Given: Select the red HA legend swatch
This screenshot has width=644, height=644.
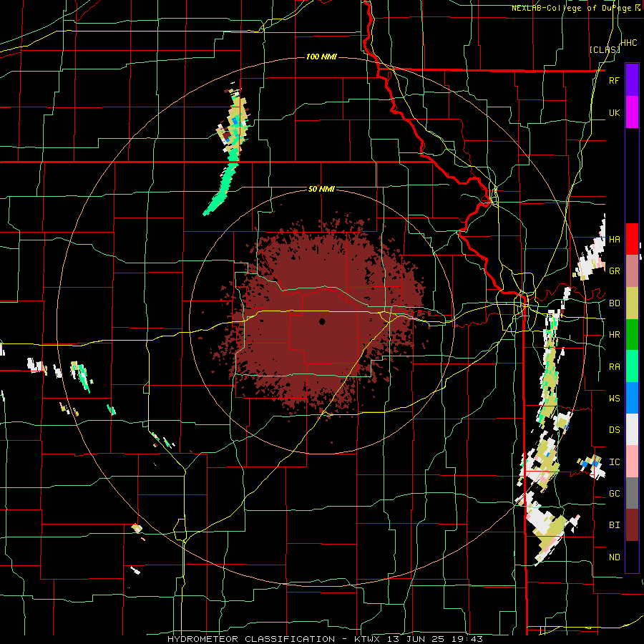Looking at the screenshot, I should pyautogui.click(x=632, y=239).
